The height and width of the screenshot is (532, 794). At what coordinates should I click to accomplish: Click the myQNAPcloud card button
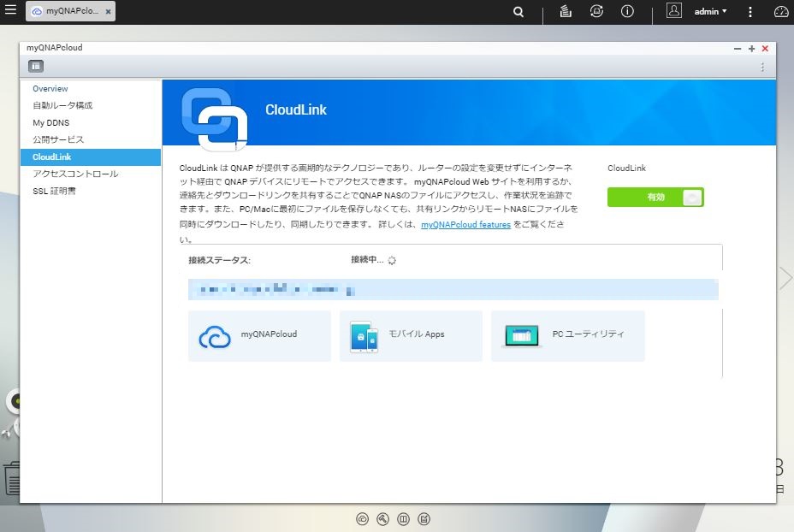[259, 335]
